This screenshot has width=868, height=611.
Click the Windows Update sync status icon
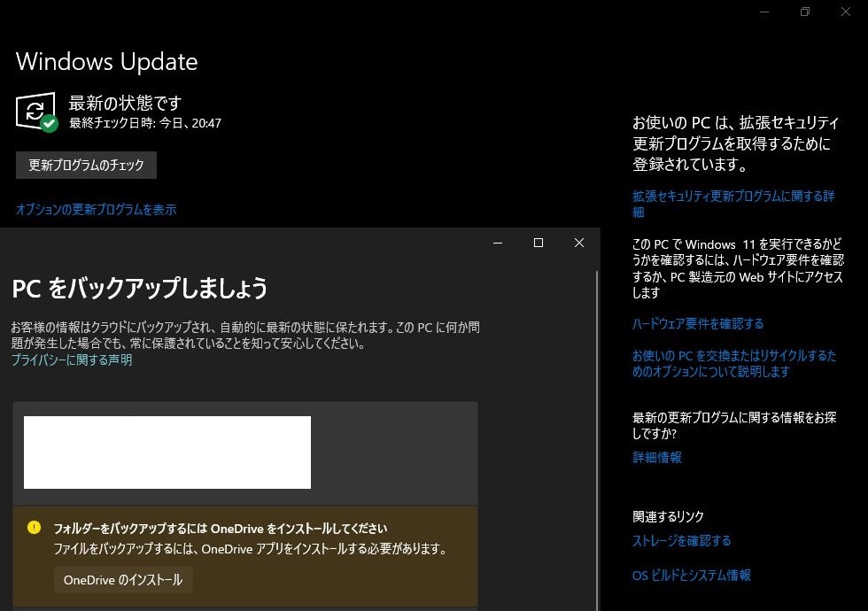36,112
